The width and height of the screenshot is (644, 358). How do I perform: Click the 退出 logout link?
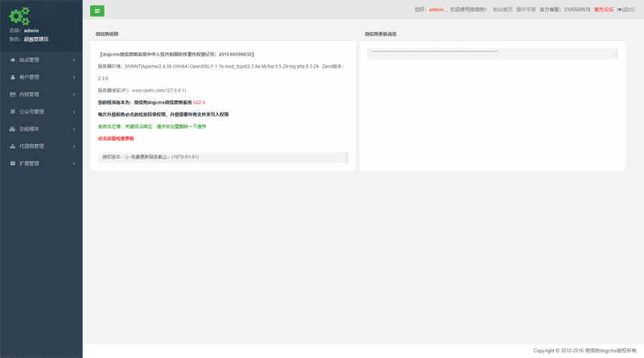click(626, 10)
